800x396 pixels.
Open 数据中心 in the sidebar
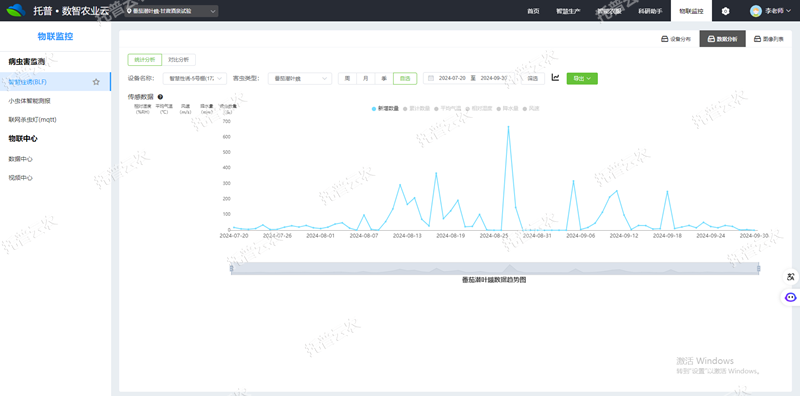point(21,159)
